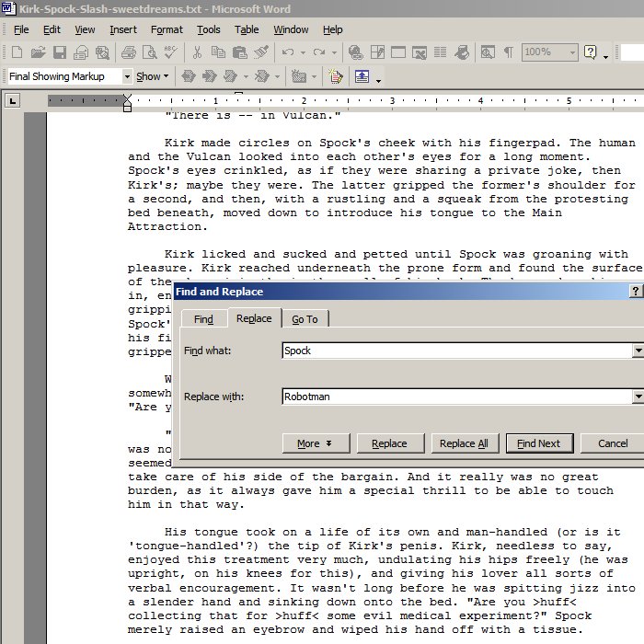
Task: Open the Reviewing Pane icon
Action: pyautogui.click(x=361, y=76)
